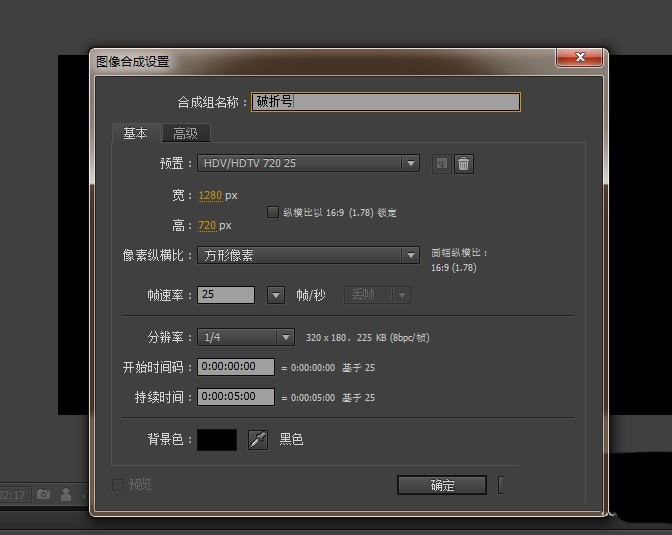Open the 预置 HDV/HDTV 720 25 dropdown

pyautogui.click(x=307, y=163)
